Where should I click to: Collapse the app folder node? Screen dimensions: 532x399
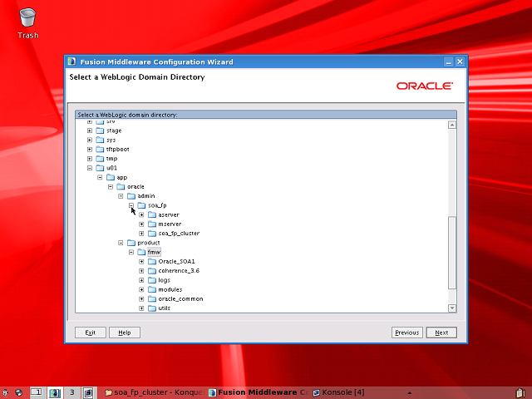100,177
